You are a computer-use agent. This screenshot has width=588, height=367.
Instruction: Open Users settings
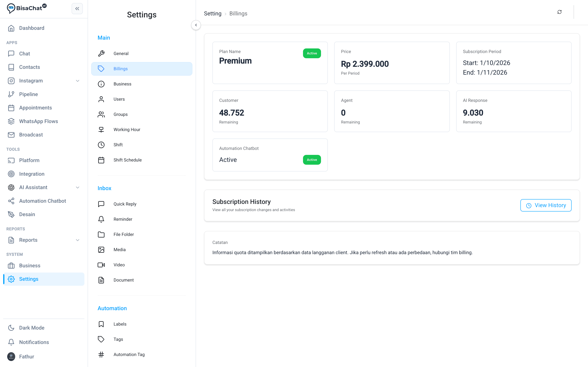click(142, 99)
